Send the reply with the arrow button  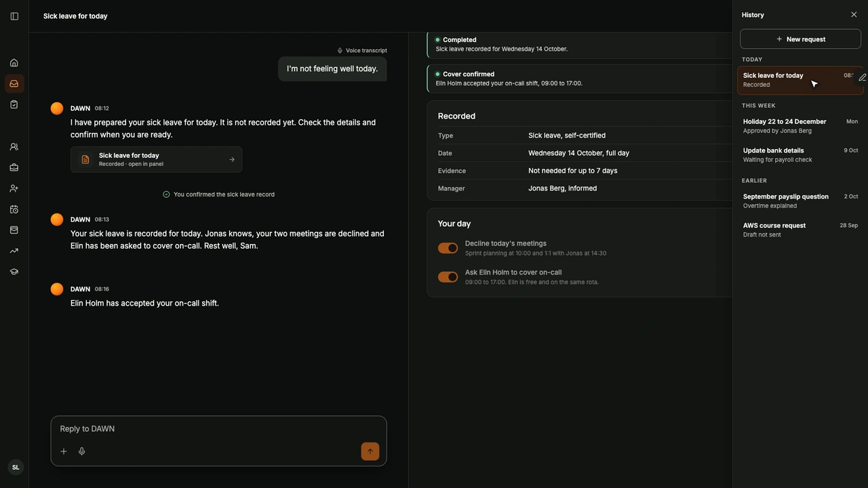[370, 451]
